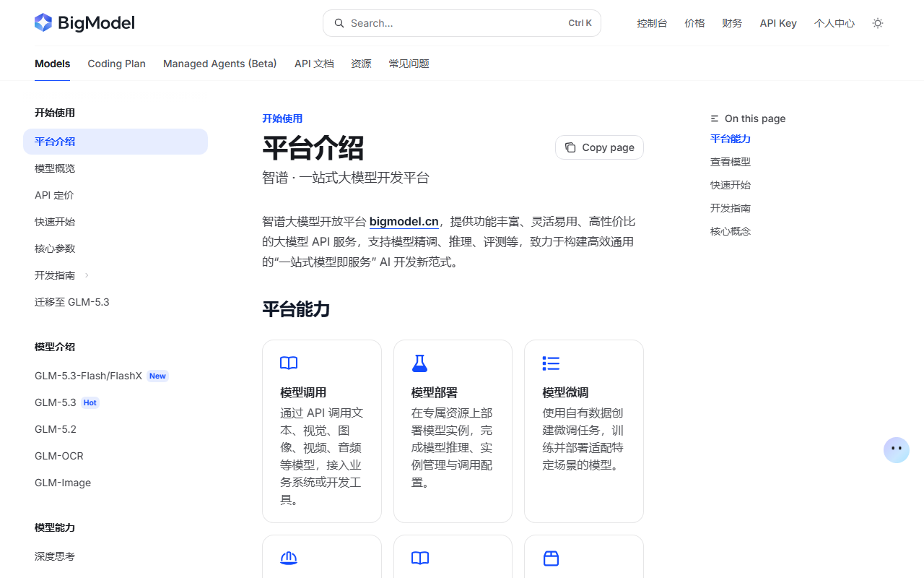Screen dimensions: 924x578
Task: Open the 模型部署 card title
Action: pos(435,392)
